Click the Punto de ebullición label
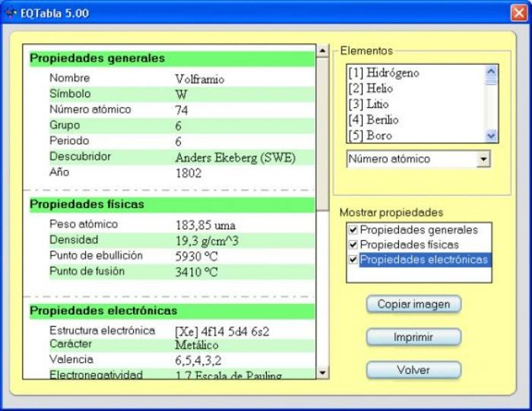The width and height of the screenshot is (532, 411). click(96, 256)
